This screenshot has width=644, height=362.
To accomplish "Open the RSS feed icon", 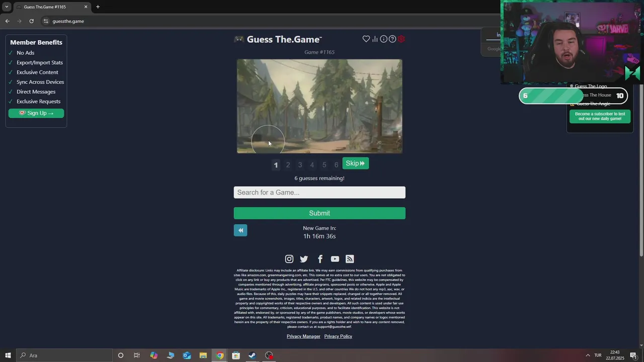I will tap(350, 259).
